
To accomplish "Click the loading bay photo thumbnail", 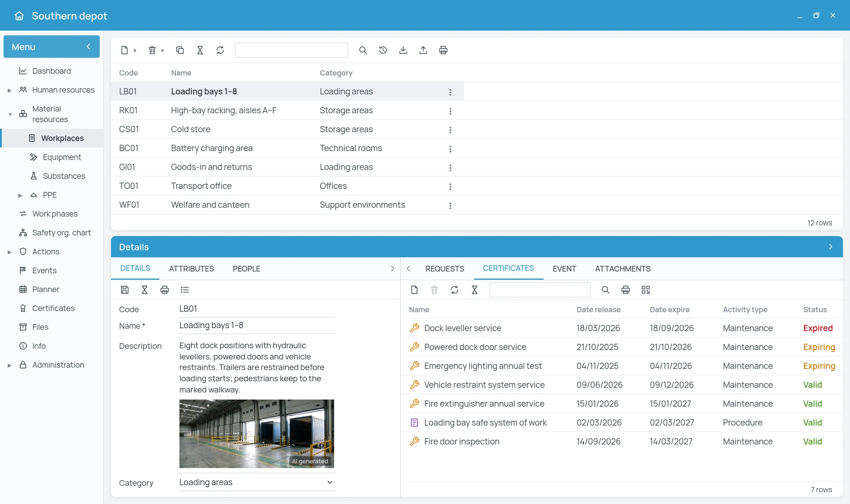I will pyautogui.click(x=257, y=433).
